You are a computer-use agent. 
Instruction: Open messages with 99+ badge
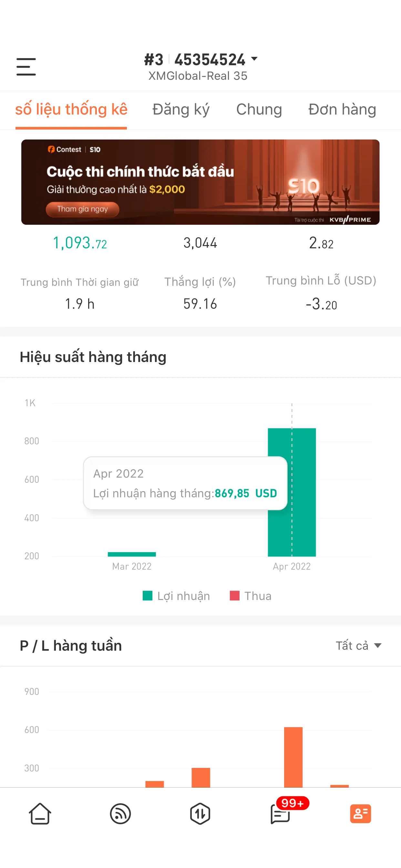(x=280, y=813)
